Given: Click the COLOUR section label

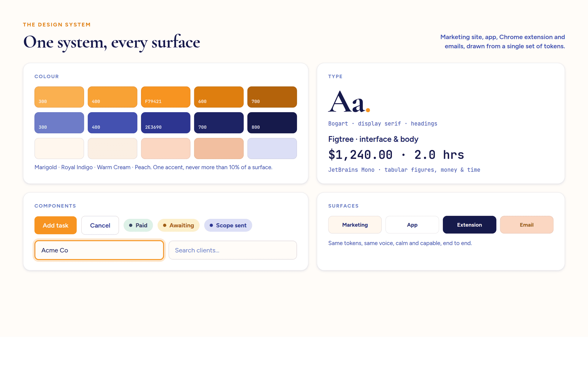Looking at the screenshot, I should pyautogui.click(x=47, y=76).
